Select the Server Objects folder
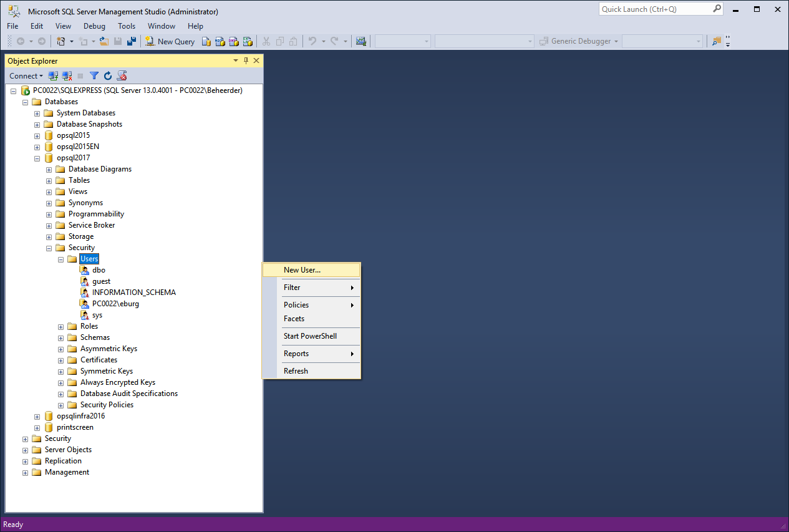Image resolution: width=789 pixels, height=532 pixels. [68, 450]
